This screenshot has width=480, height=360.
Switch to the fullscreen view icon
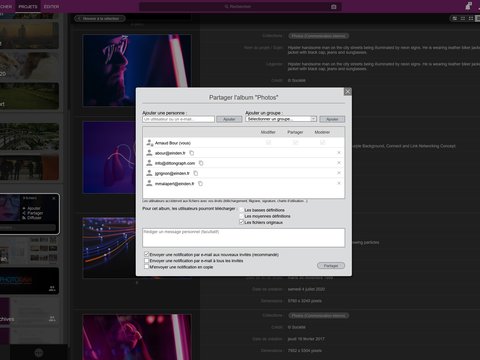[x=471, y=18]
